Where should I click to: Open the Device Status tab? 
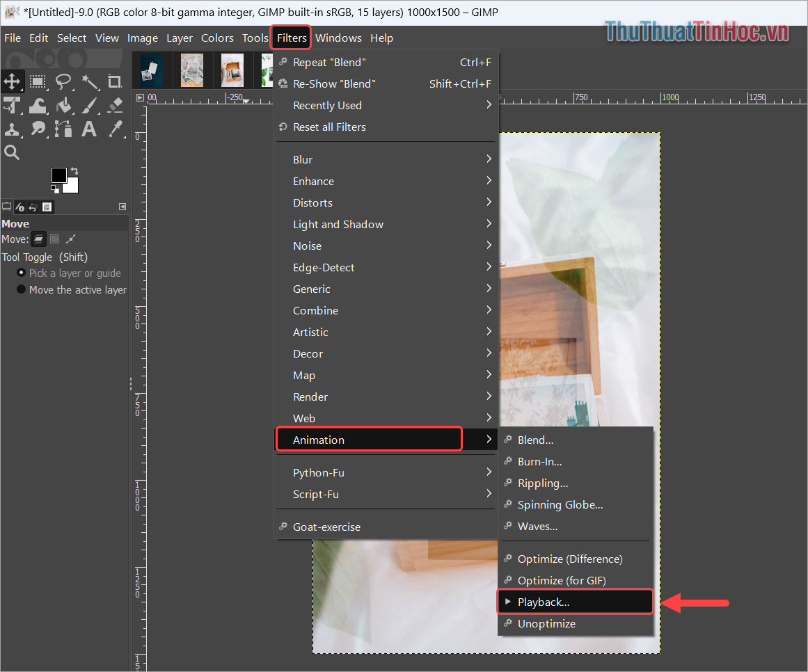(x=20, y=207)
